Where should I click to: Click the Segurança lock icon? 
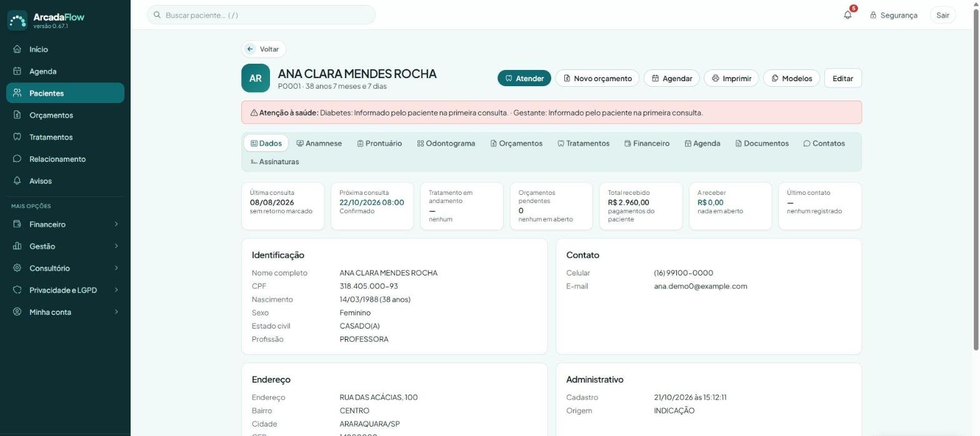[x=873, y=15]
